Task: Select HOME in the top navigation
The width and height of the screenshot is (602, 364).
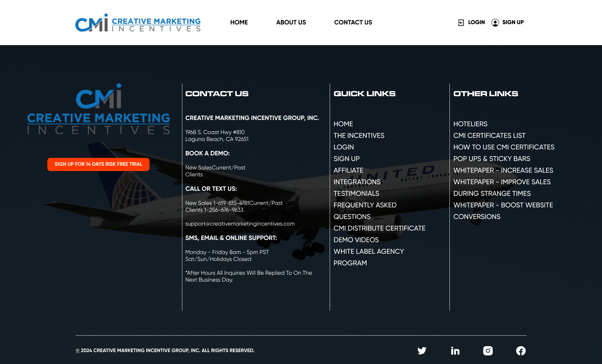Action: click(x=239, y=22)
